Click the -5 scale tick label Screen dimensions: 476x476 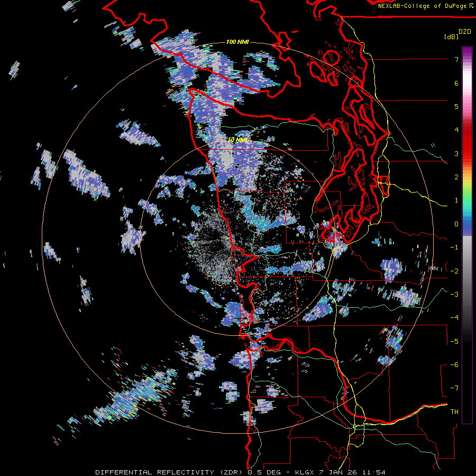click(x=454, y=341)
